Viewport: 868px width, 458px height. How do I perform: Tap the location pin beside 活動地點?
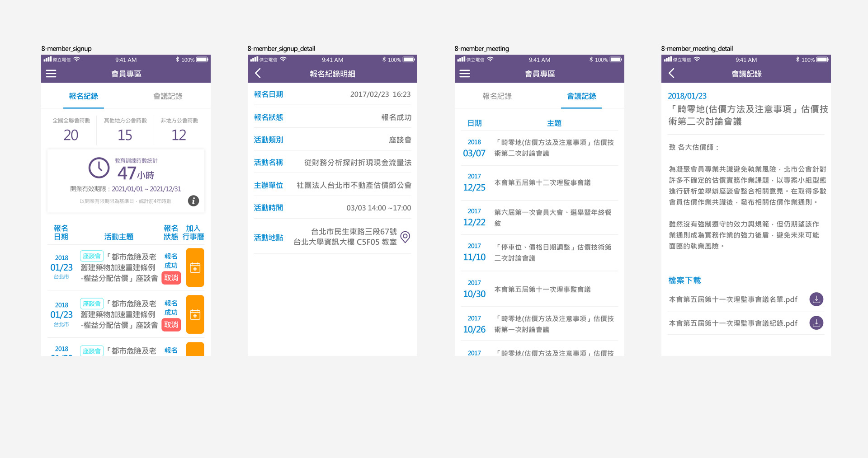pyautogui.click(x=405, y=237)
